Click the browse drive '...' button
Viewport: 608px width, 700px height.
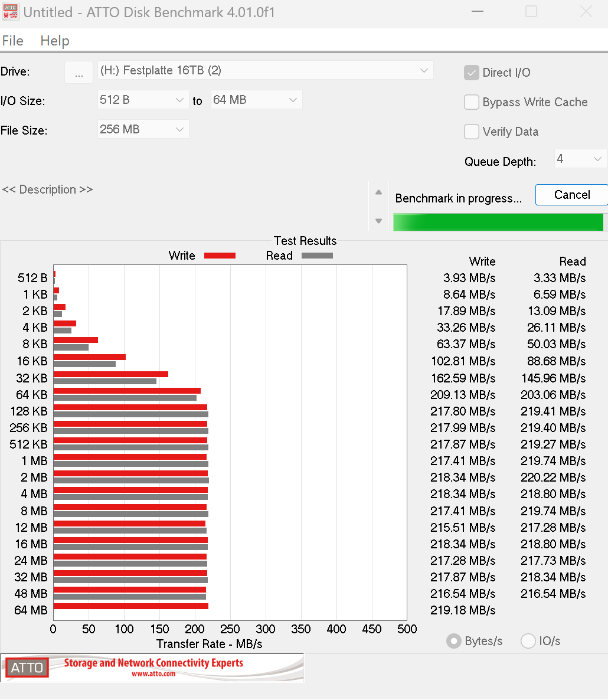pos(79,72)
